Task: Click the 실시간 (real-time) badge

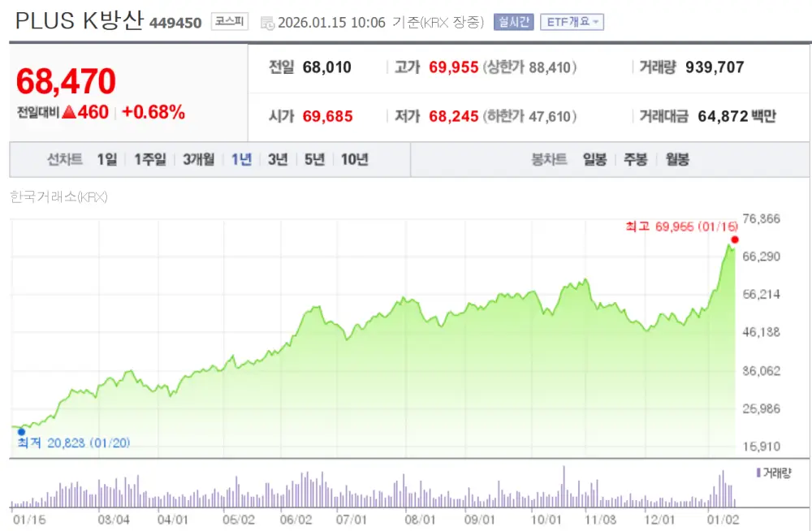Action: coord(513,22)
